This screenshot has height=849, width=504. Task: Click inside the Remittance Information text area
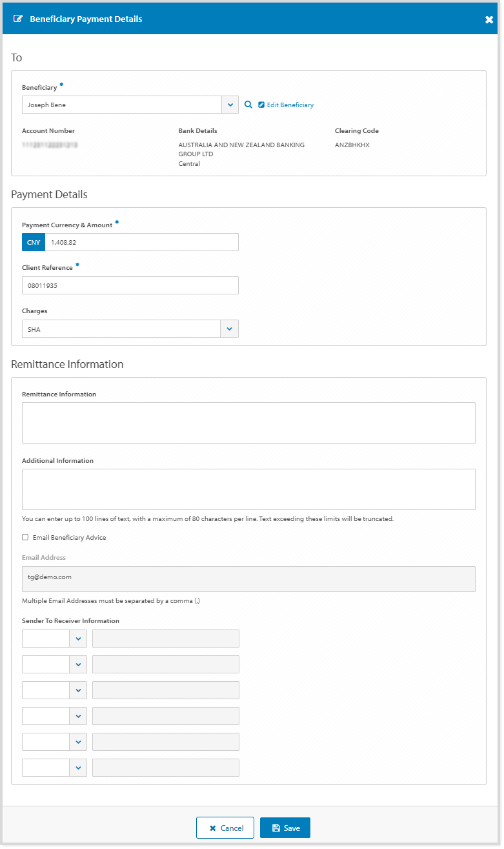(248, 422)
